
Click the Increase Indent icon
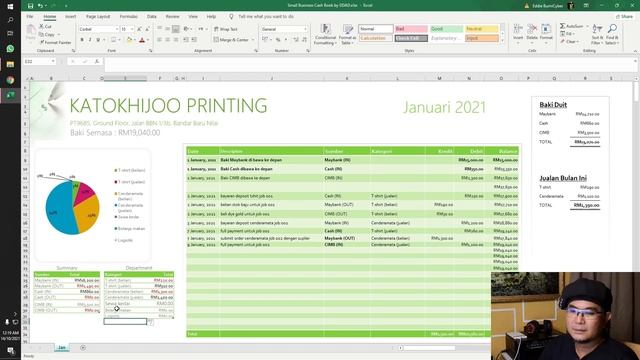(x=194, y=40)
